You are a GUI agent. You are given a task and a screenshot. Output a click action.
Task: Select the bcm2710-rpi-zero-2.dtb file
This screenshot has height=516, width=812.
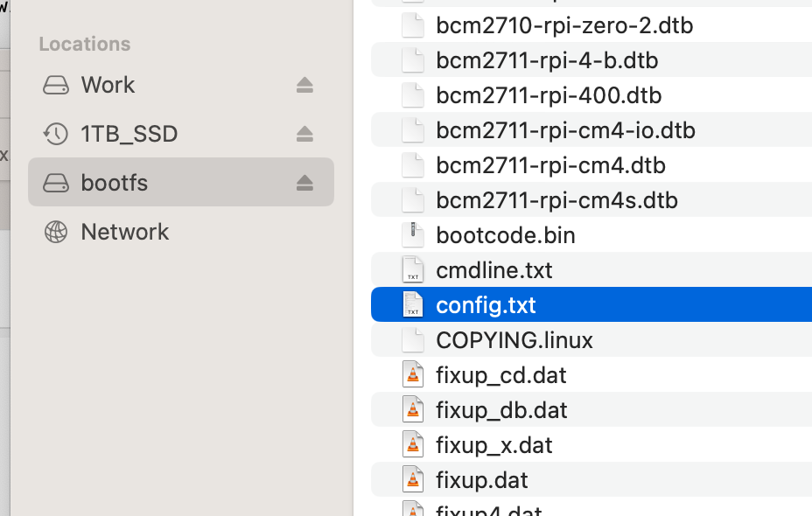pyautogui.click(x=563, y=25)
